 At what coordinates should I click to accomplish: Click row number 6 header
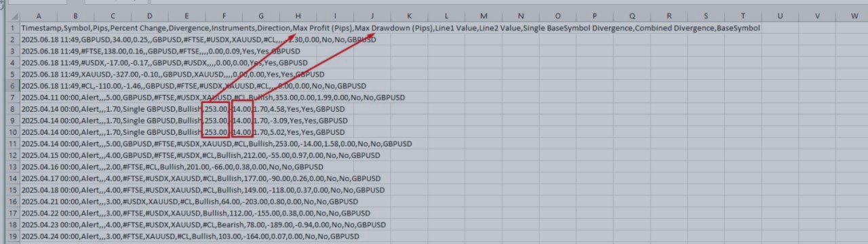coord(12,86)
